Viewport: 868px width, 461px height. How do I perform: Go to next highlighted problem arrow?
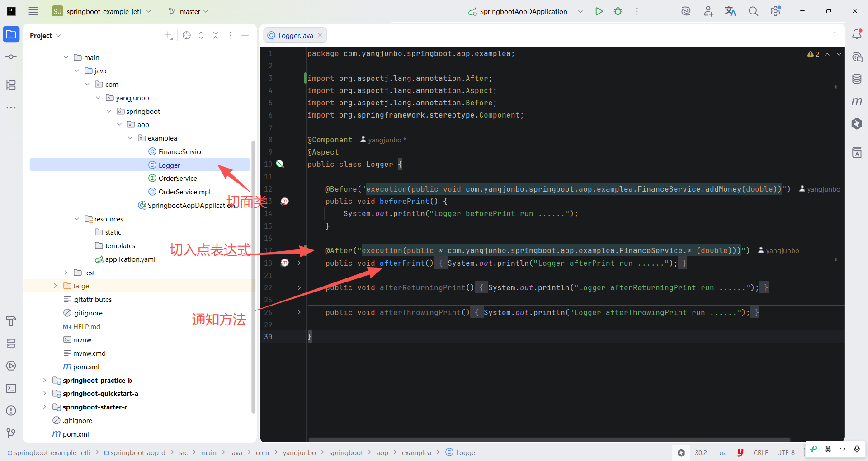(x=839, y=54)
